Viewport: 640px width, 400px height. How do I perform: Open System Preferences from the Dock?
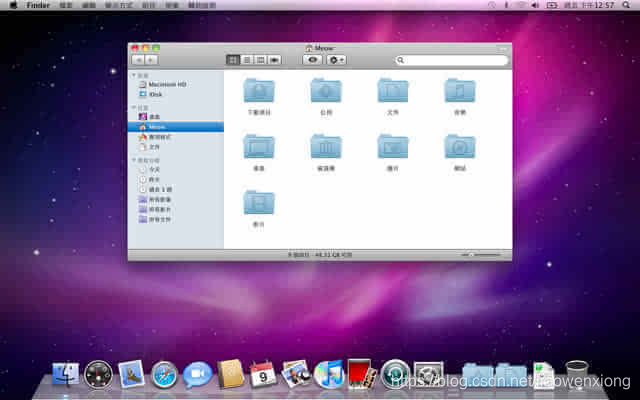coord(428,374)
